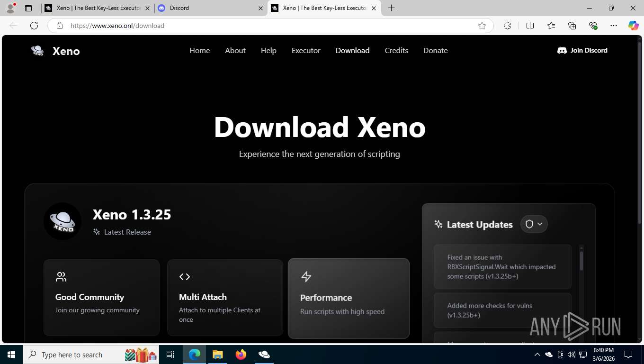Launch Firefox from the taskbar

(241, 355)
